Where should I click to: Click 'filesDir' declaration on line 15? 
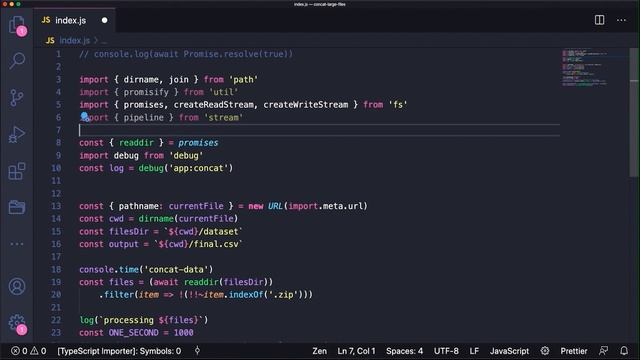point(129,231)
